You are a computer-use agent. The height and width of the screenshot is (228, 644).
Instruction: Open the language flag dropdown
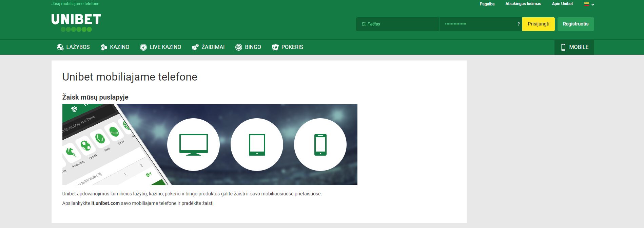[589, 4]
